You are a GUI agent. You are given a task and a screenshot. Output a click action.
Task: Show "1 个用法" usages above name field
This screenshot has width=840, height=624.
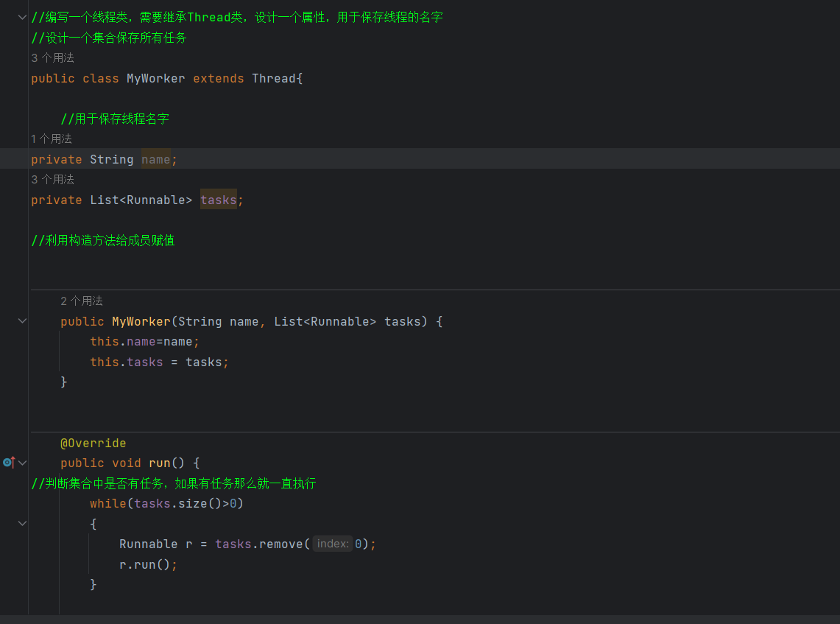click(52, 139)
